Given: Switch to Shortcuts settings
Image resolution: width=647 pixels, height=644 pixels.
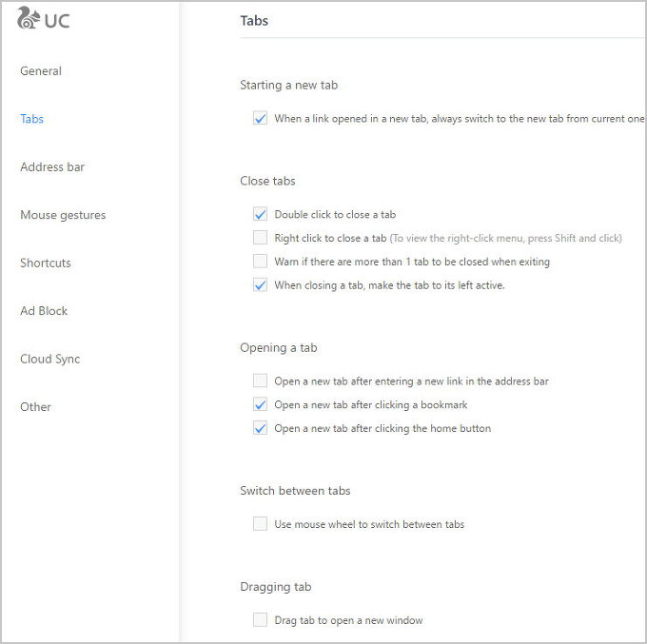Looking at the screenshot, I should (x=46, y=263).
